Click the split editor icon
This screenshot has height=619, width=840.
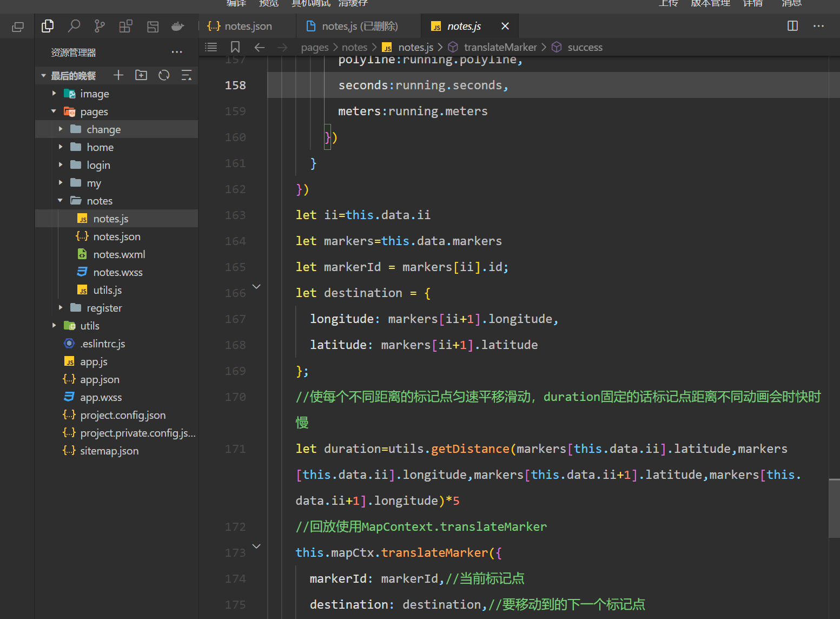[x=792, y=26]
